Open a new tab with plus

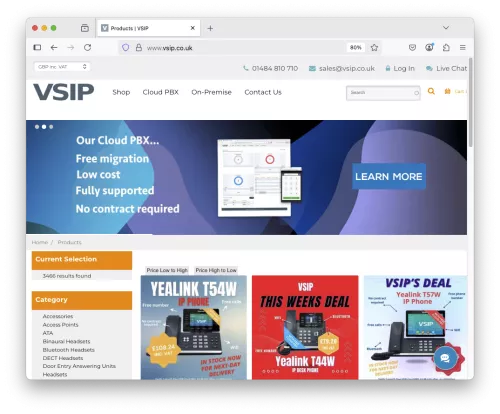(210, 28)
